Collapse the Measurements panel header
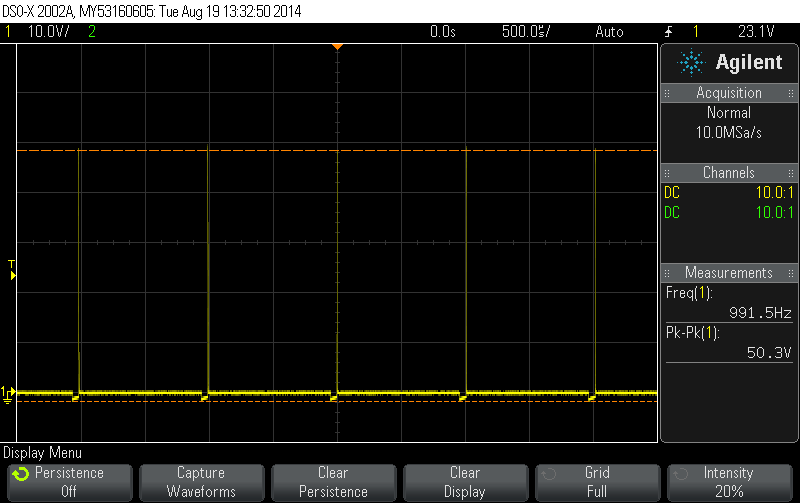The width and height of the screenshot is (800, 503). coord(729,272)
